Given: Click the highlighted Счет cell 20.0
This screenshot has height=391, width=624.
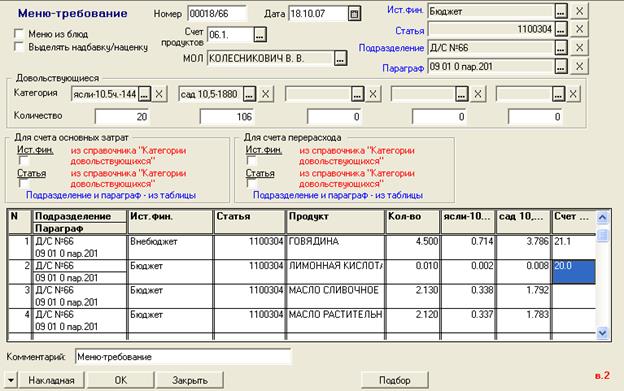Looking at the screenshot, I should click(573, 272).
